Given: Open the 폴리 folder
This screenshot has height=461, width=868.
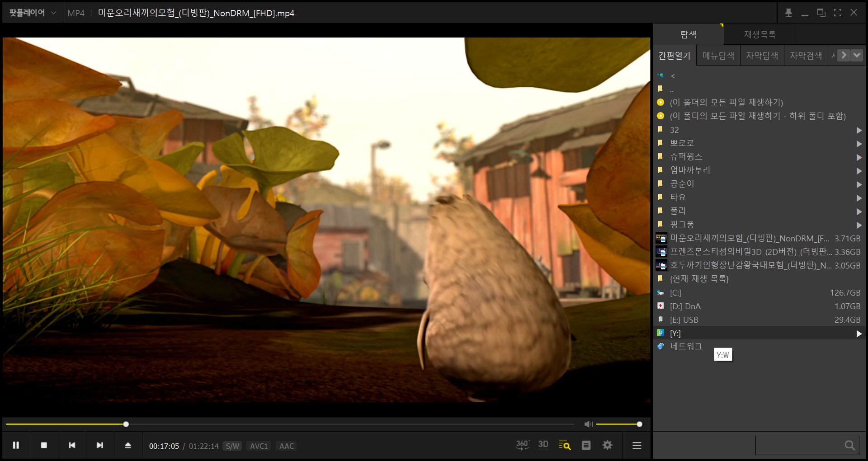Looking at the screenshot, I should pos(759,211).
